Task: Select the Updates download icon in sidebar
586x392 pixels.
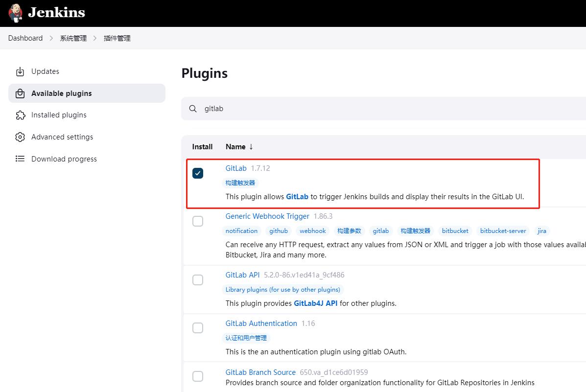Action: pyautogui.click(x=20, y=71)
